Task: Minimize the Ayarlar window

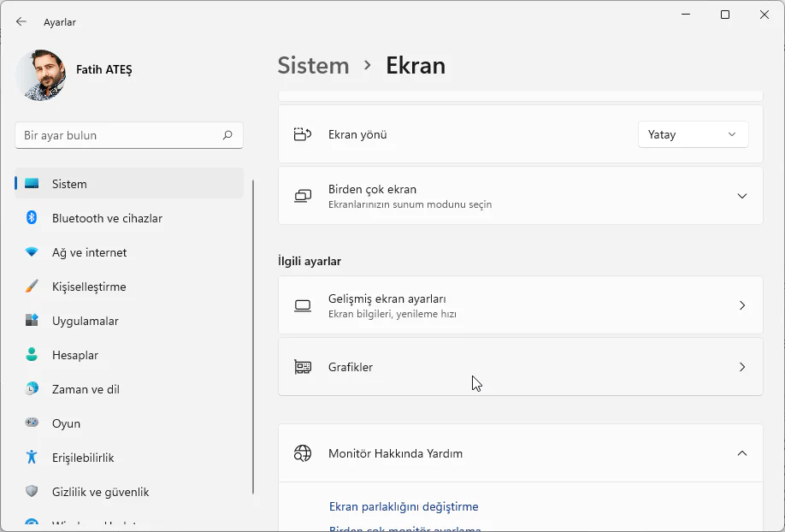Action: click(686, 15)
